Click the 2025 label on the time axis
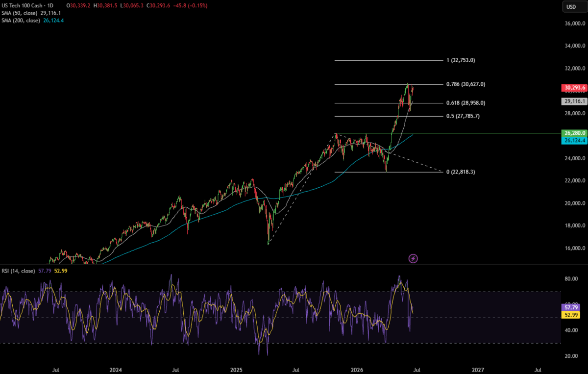Viewport: 588px width, 374px height. click(237, 369)
